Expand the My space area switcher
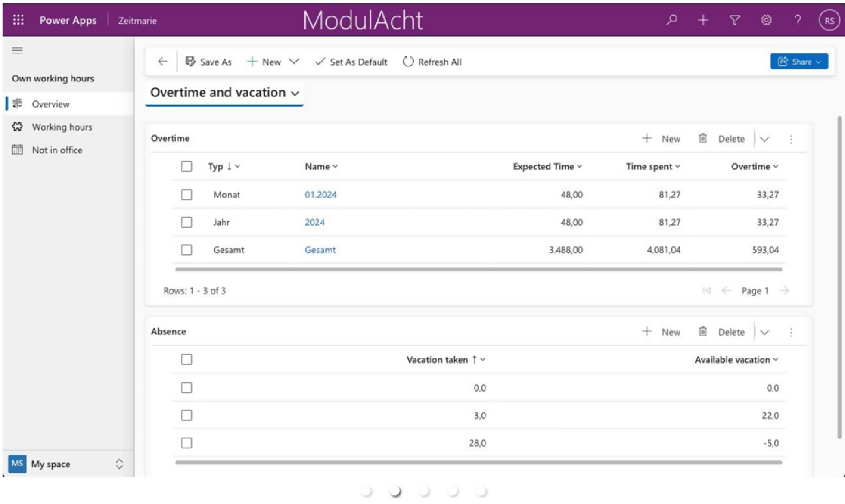 tap(119, 464)
